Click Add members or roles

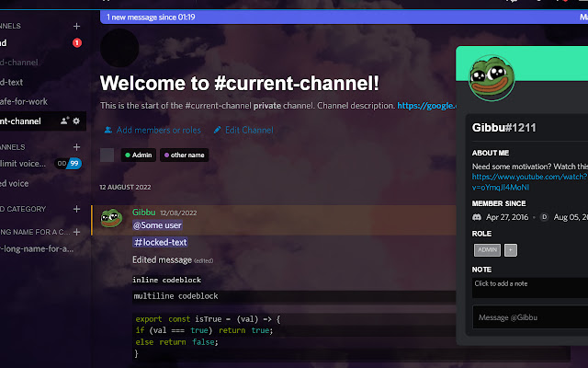point(153,130)
